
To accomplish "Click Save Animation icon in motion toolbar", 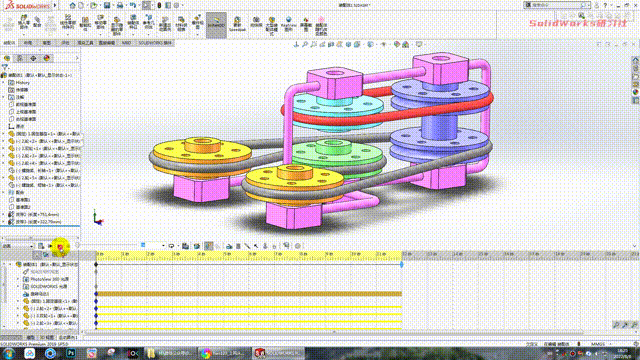I will click(x=185, y=246).
